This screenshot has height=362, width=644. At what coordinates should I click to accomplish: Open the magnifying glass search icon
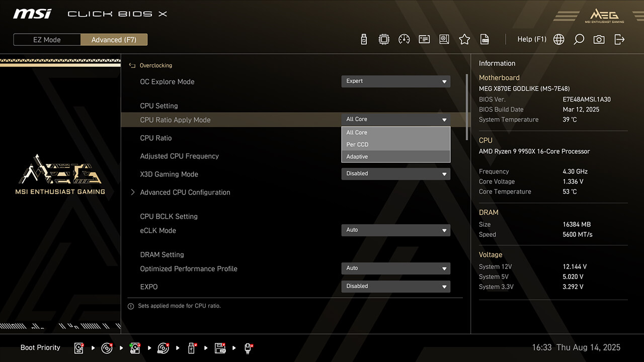(579, 39)
